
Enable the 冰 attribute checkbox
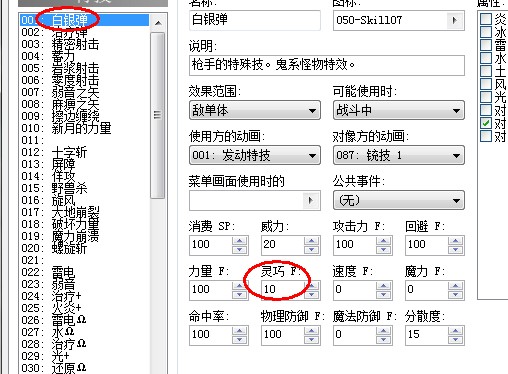[x=486, y=32]
